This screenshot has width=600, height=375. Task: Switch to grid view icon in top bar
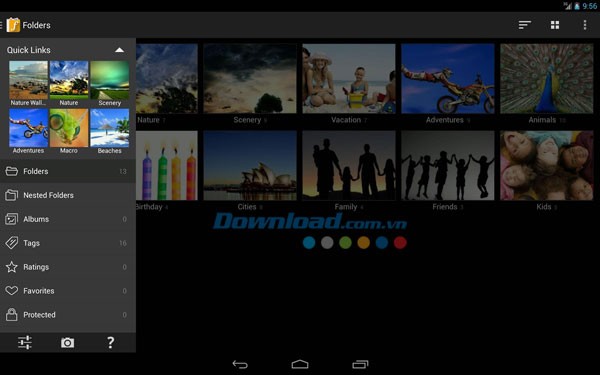pyautogui.click(x=555, y=25)
